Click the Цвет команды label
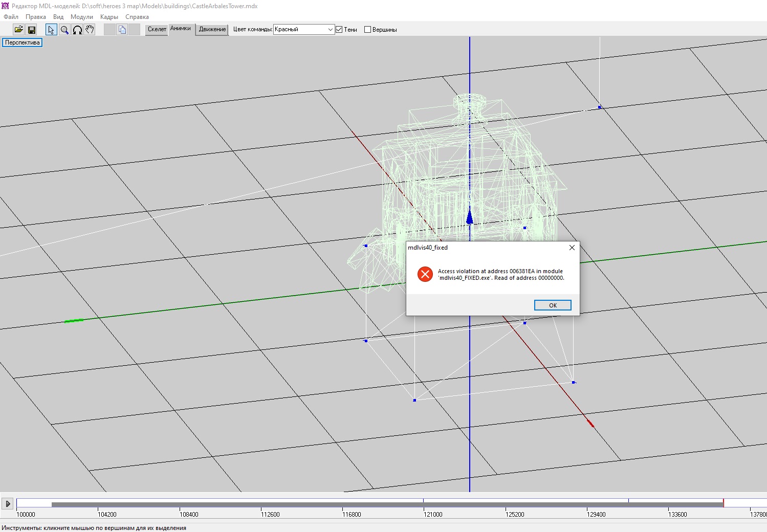The image size is (767, 532). [x=253, y=30]
